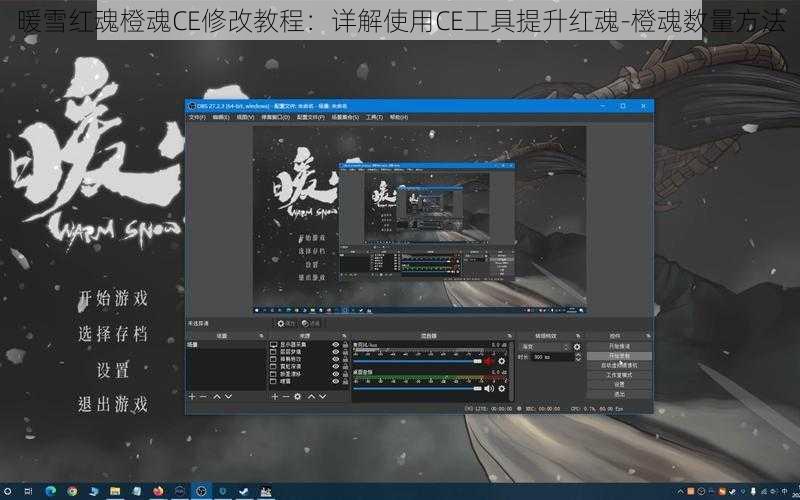Image resolution: width=800 pixels, height=500 pixels.
Task: Show hidden system tray icons chevron
Action: click(x=680, y=491)
